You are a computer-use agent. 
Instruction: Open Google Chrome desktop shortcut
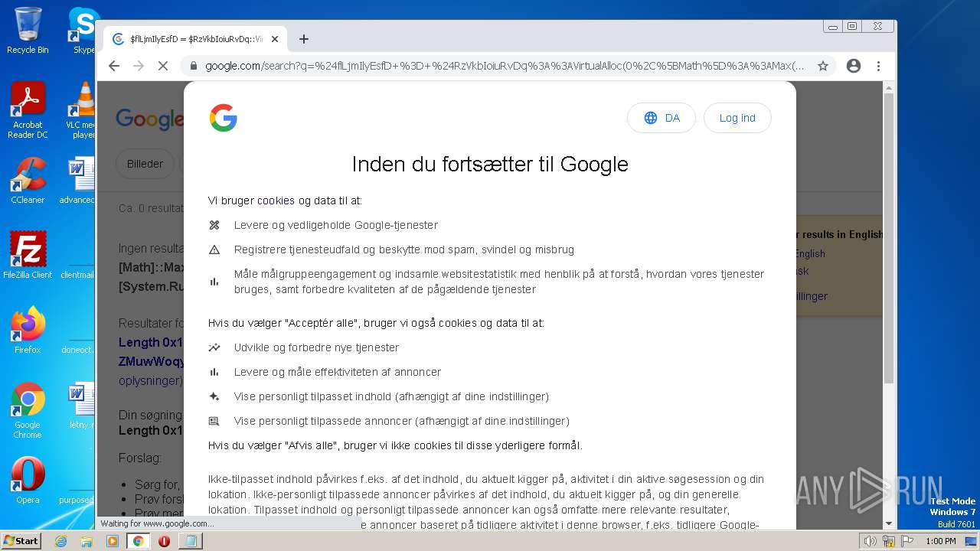coord(28,410)
